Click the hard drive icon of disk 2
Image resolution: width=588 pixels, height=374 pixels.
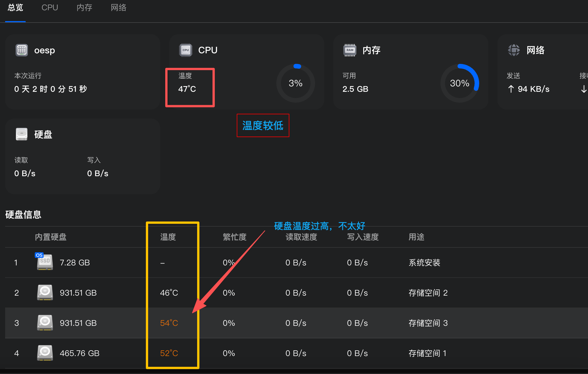[x=45, y=292]
